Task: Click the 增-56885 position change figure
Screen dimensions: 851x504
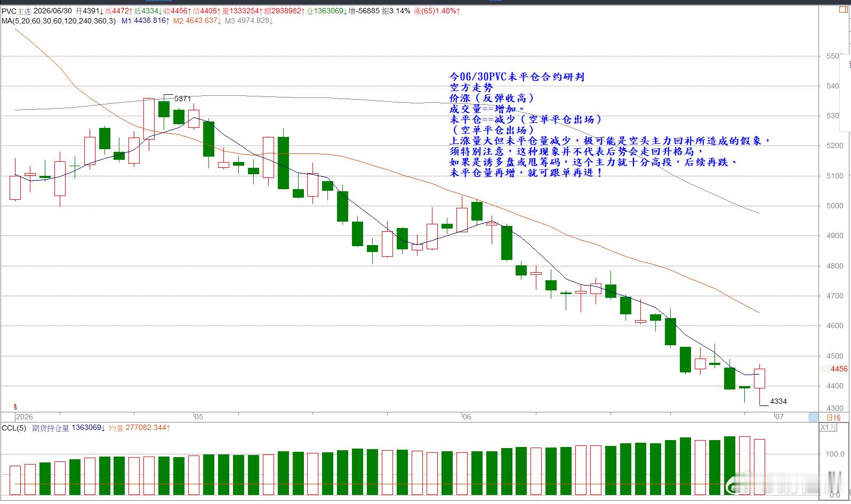Action: click(x=365, y=11)
